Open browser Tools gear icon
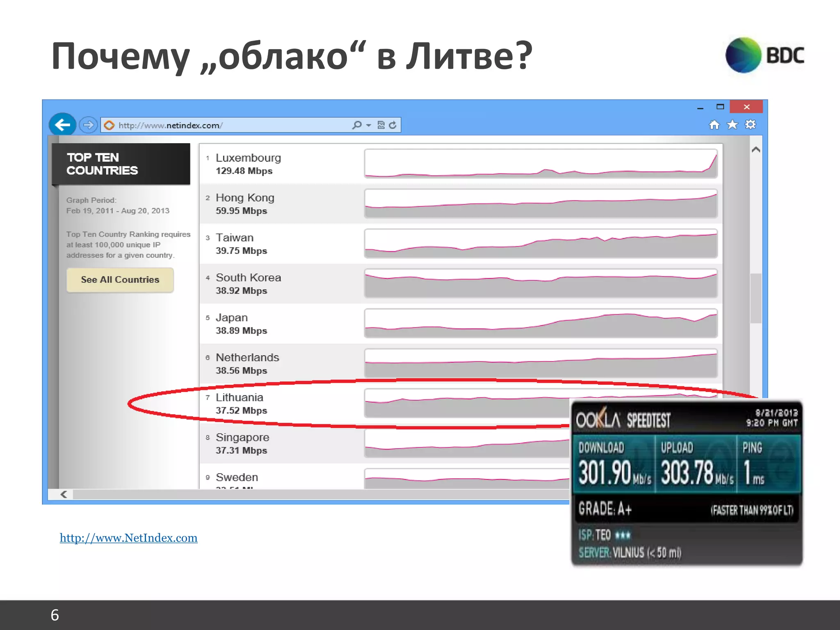Viewport: 840px width, 630px height. click(751, 124)
